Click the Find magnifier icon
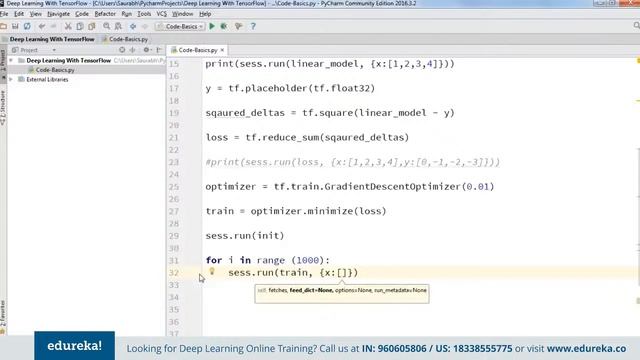 [107, 26]
